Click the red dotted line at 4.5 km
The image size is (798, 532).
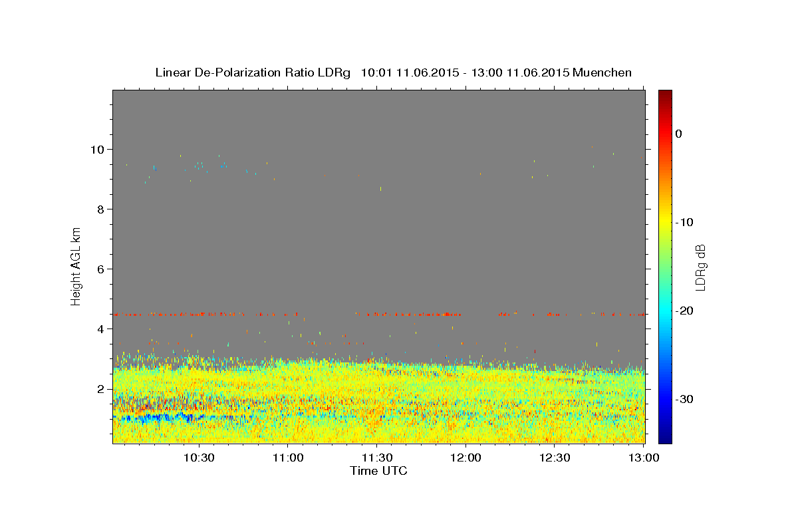379,314
